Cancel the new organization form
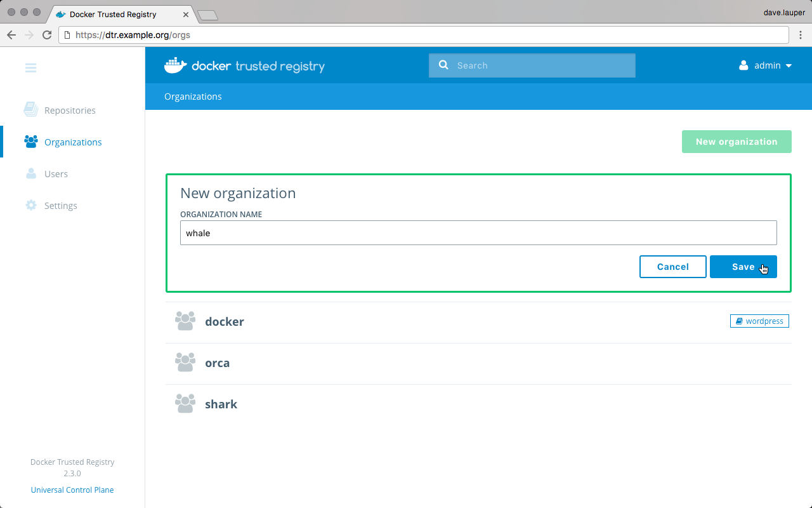Screen dimensions: 812x508 [x=672, y=267]
